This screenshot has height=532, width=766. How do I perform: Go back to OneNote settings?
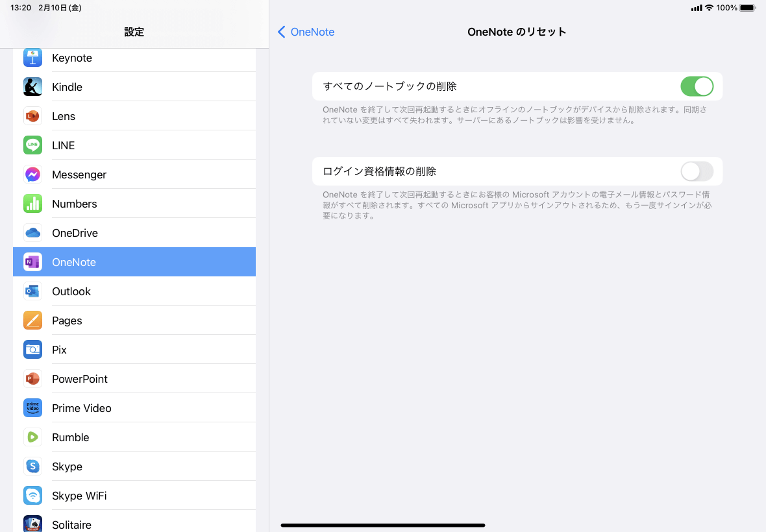pyautogui.click(x=306, y=32)
